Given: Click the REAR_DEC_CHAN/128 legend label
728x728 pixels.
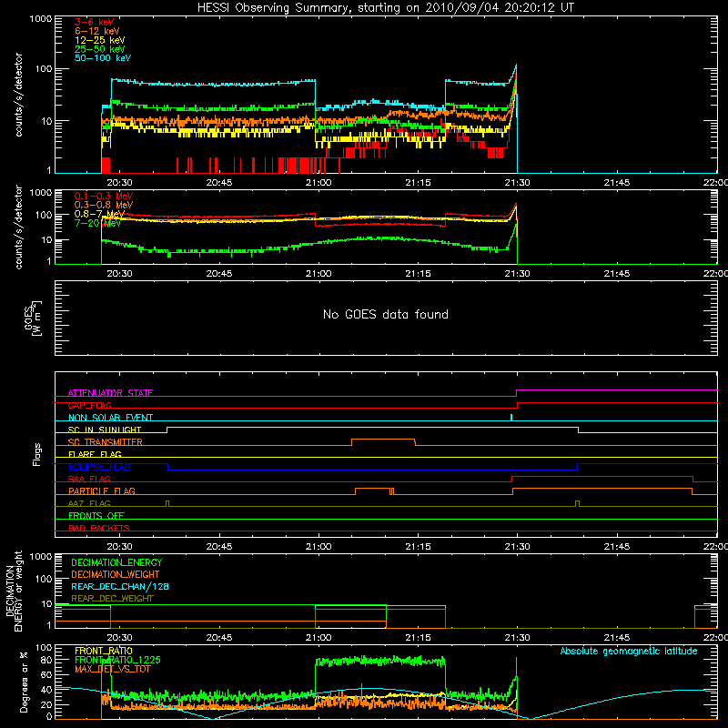Looking at the screenshot, I should 120,586.
